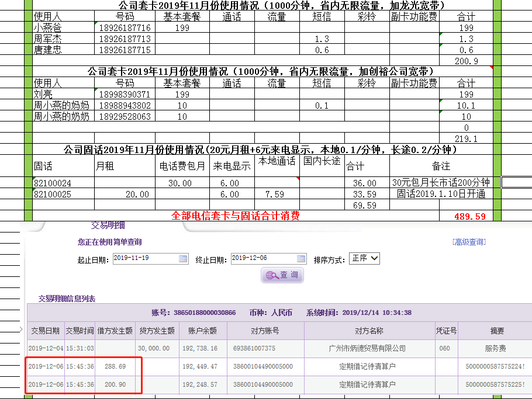Viewport: 532px width, 399px height.
Task: Open the 高级查询 advanced query link
Action: coord(469,242)
